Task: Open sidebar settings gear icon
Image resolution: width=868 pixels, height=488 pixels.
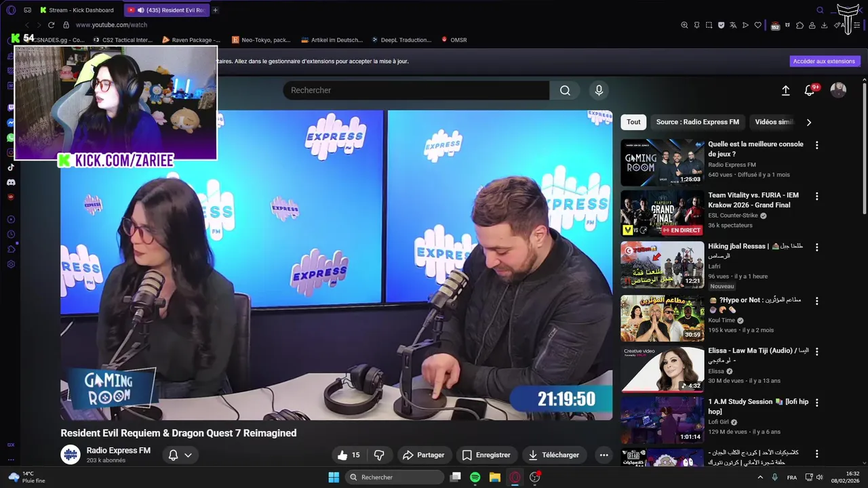Action: pos(11,264)
